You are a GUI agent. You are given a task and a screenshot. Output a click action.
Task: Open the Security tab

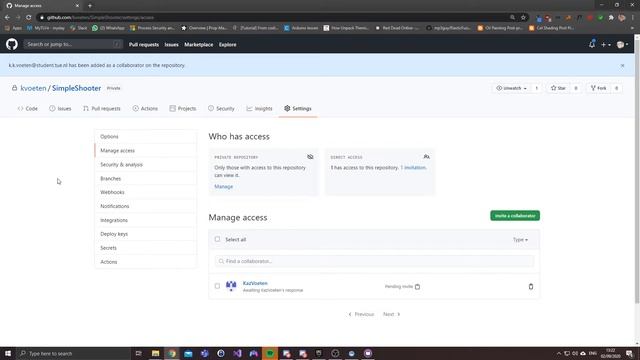(221, 109)
